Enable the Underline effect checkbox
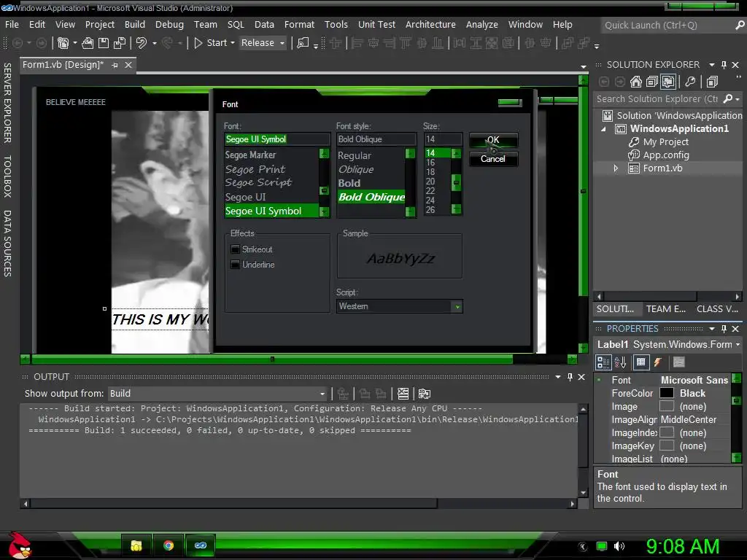 coord(235,264)
